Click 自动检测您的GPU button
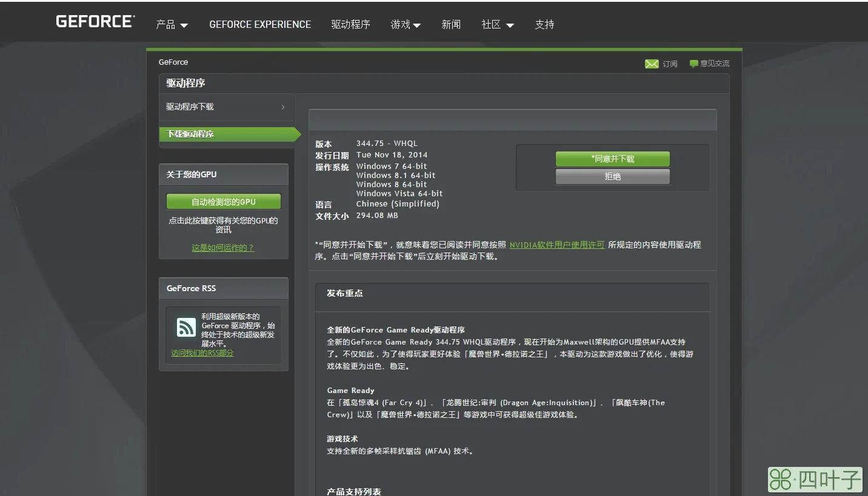 pyautogui.click(x=224, y=202)
